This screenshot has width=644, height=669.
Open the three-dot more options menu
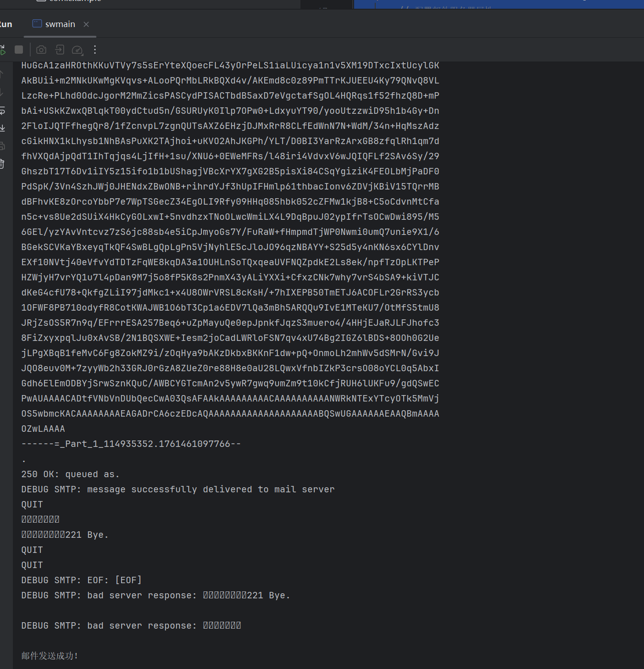pos(95,50)
